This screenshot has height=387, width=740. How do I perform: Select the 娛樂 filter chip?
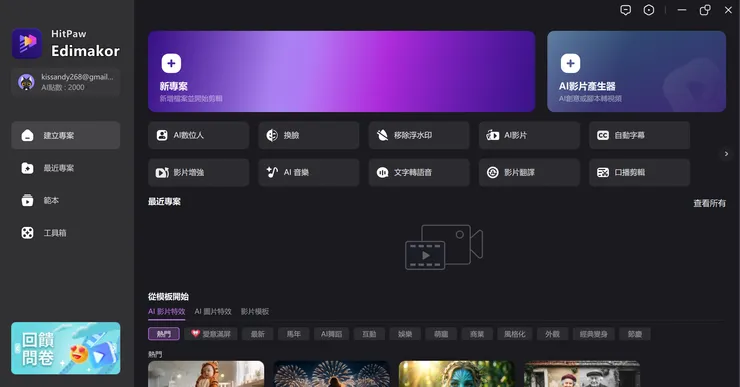pos(405,334)
